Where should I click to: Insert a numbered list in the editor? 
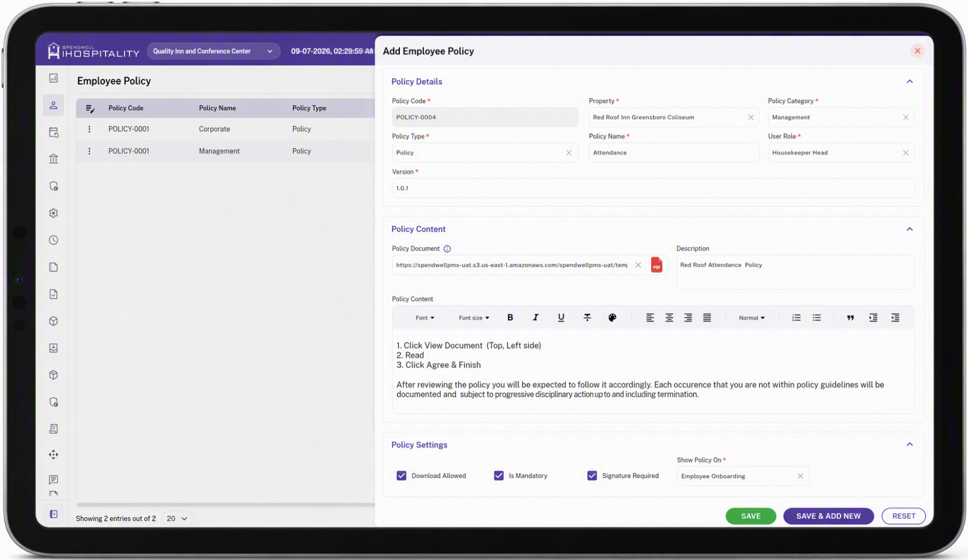pyautogui.click(x=796, y=317)
